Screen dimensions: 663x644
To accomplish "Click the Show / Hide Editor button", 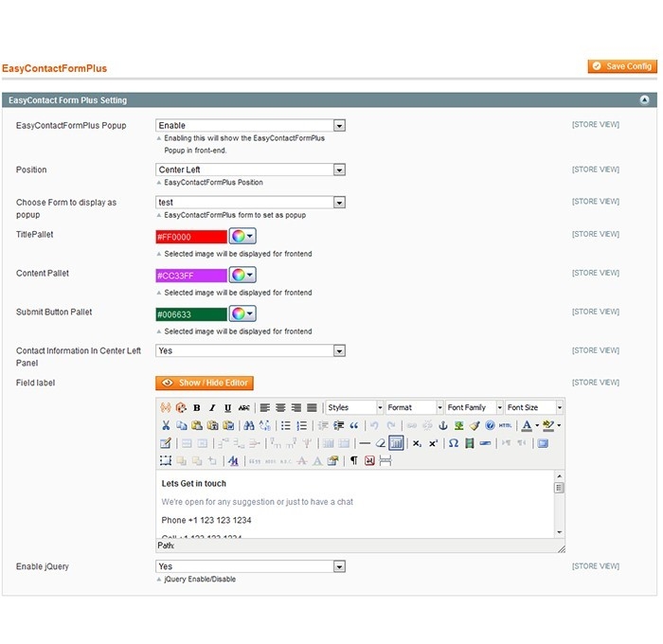I will [205, 384].
